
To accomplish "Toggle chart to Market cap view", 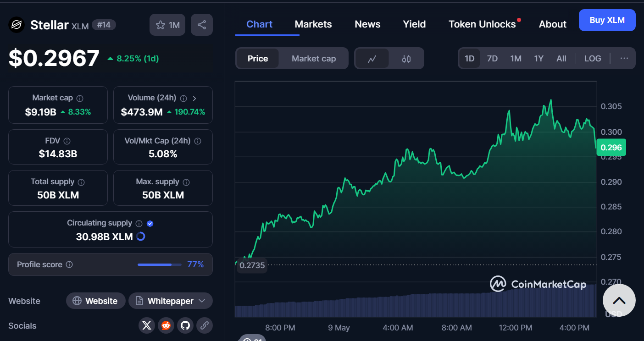I will pyautogui.click(x=314, y=59).
